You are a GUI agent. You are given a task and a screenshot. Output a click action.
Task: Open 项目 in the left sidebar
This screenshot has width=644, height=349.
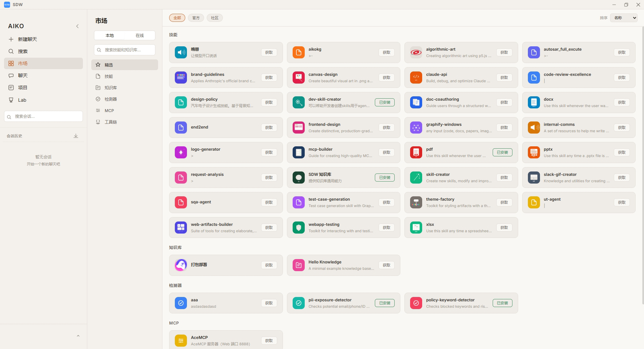click(44, 88)
